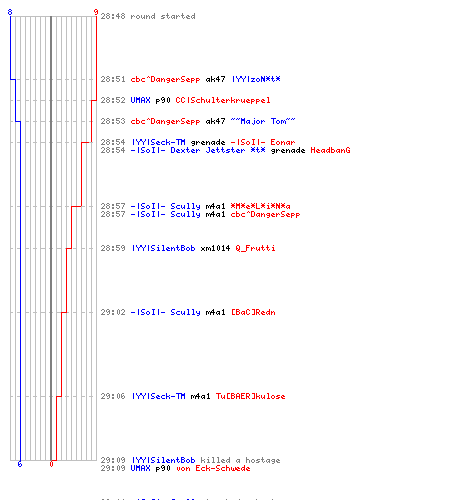
Task: Click -|SoI|- Dexter Jettster *t* name
Action: pos(198,150)
